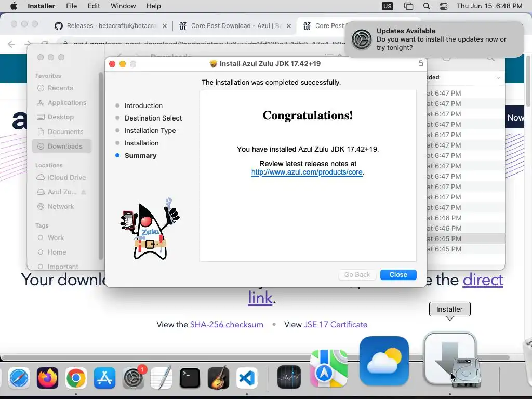This screenshot has height=399, width=532.
Task: Click the Zulu Duke mascot image
Action: 150,229
